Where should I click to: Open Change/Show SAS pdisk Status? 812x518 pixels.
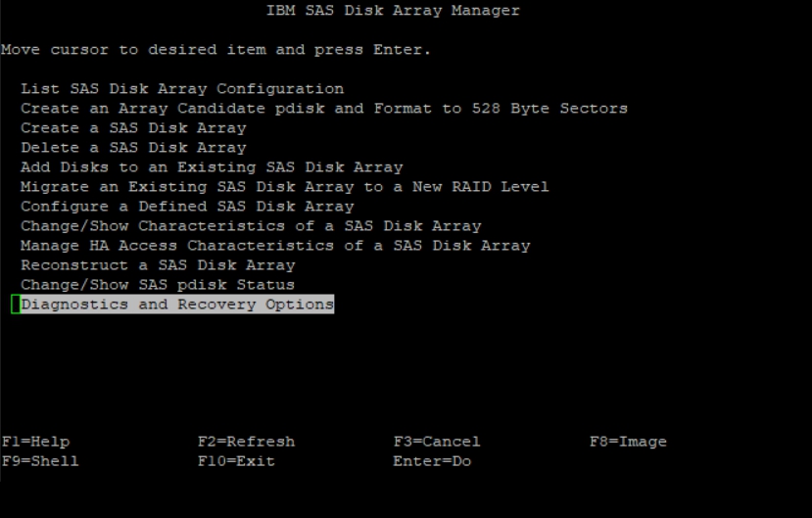[x=158, y=285]
